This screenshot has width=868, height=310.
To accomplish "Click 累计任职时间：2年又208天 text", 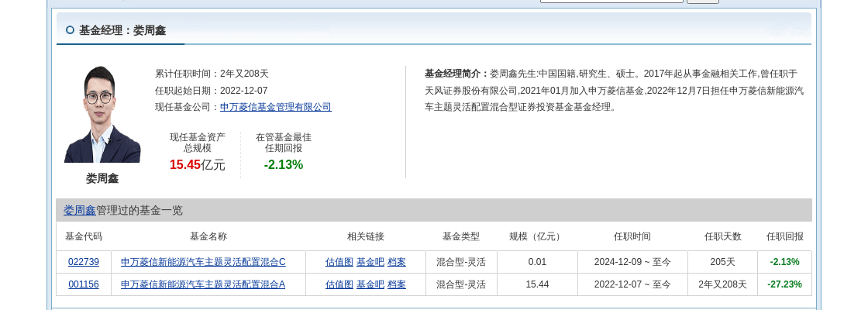I will tap(212, 74).
